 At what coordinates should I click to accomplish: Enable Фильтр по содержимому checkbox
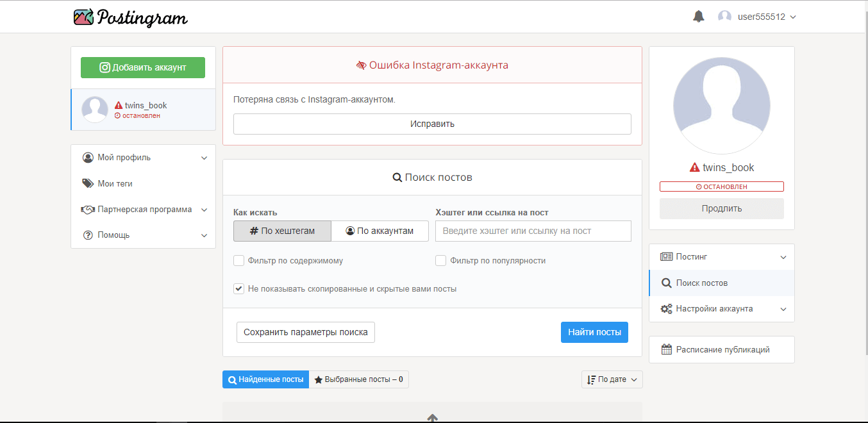tap(238, 261)
